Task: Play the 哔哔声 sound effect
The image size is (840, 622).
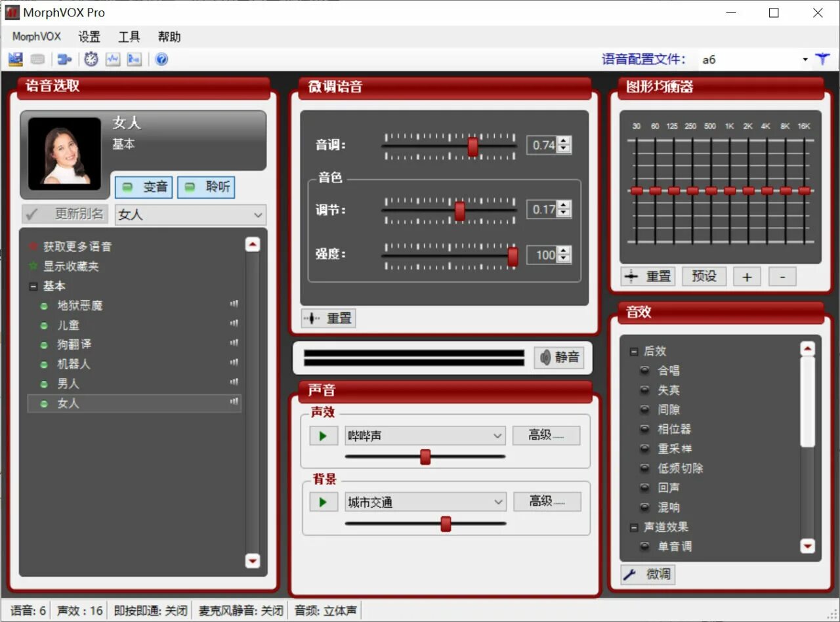Action: click(x=324, y=436)
